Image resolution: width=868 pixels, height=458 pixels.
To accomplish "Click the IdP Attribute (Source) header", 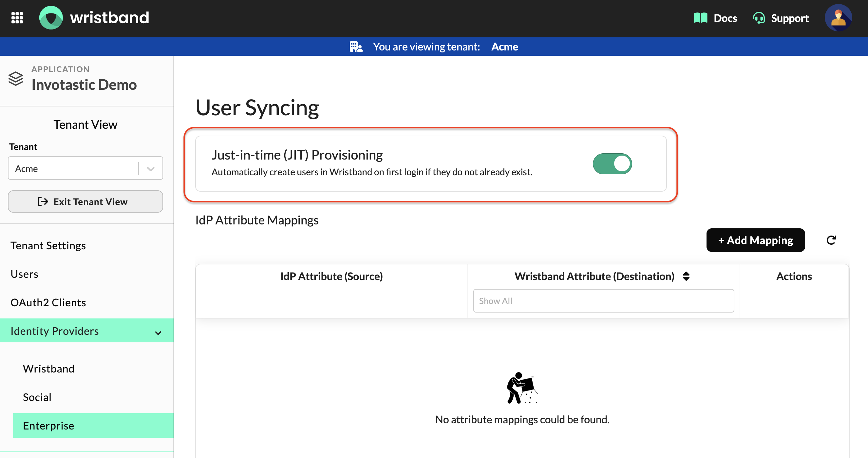I will pos(331,276).
